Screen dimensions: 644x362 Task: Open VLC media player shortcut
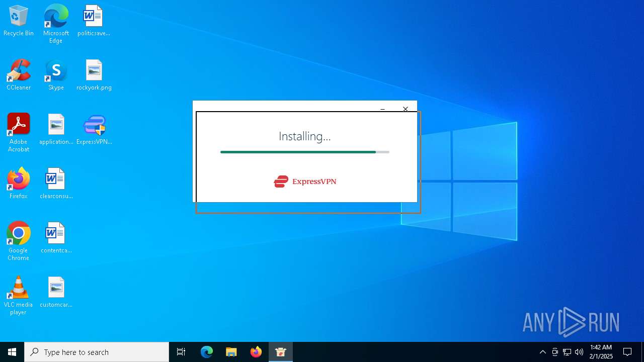(19, 296)
